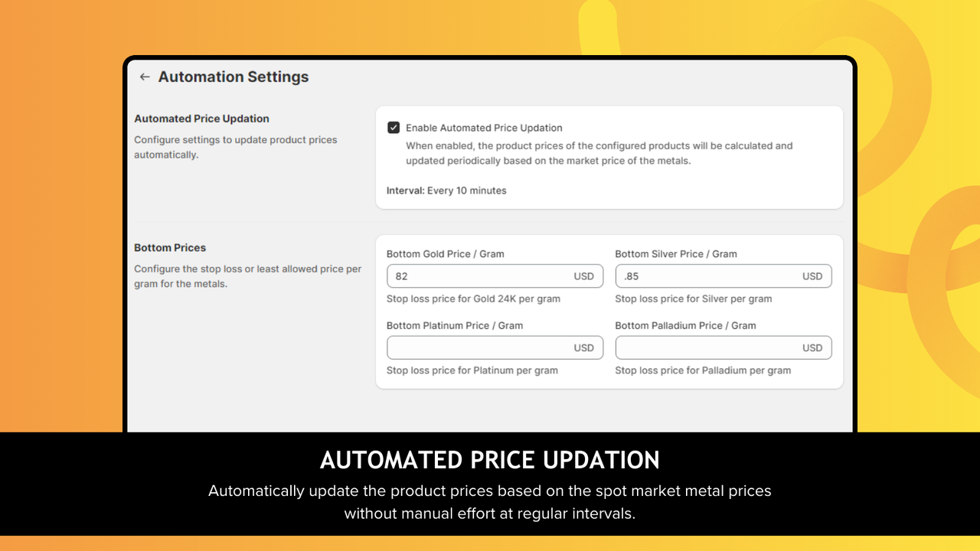Click the USD suffix beside the palladium price
This screenshot has width=980, height=551.
[x=812, y=347]
